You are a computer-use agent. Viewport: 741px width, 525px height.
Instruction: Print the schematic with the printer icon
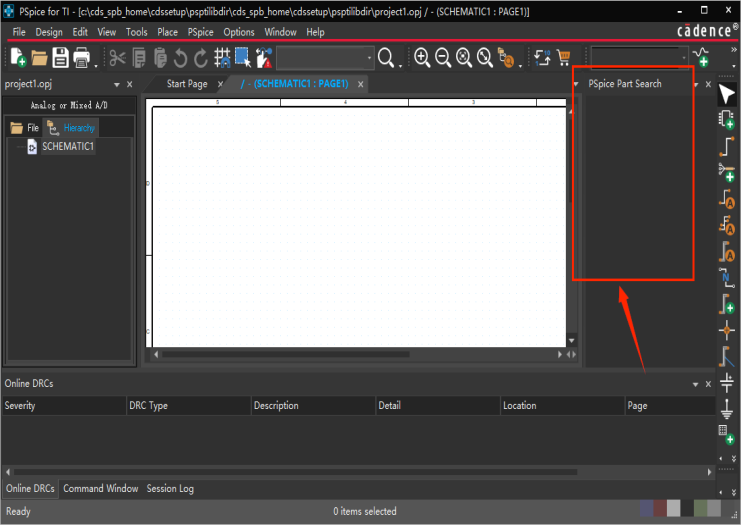82,58
